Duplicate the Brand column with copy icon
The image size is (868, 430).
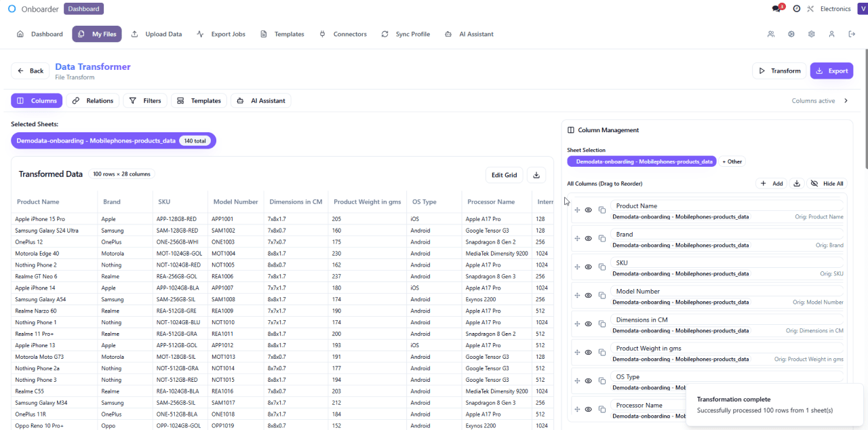click(601, 239)
